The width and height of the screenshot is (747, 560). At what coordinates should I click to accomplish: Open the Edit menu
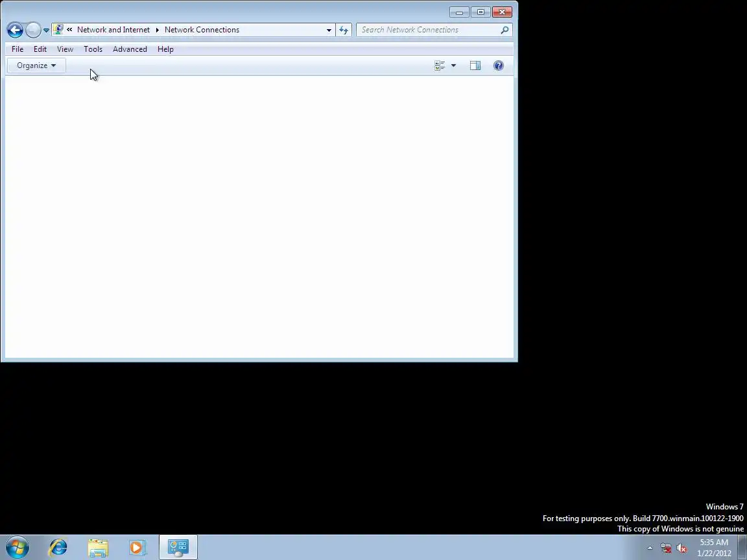40,49
